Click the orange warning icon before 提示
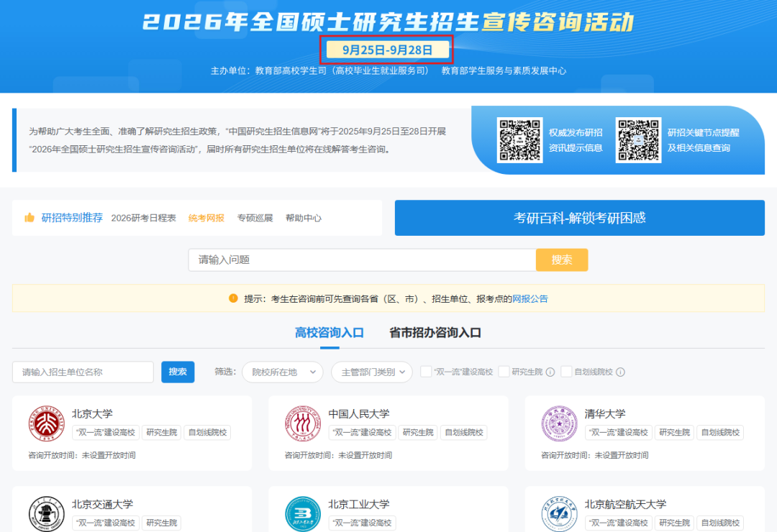 [x=233, y=298]
